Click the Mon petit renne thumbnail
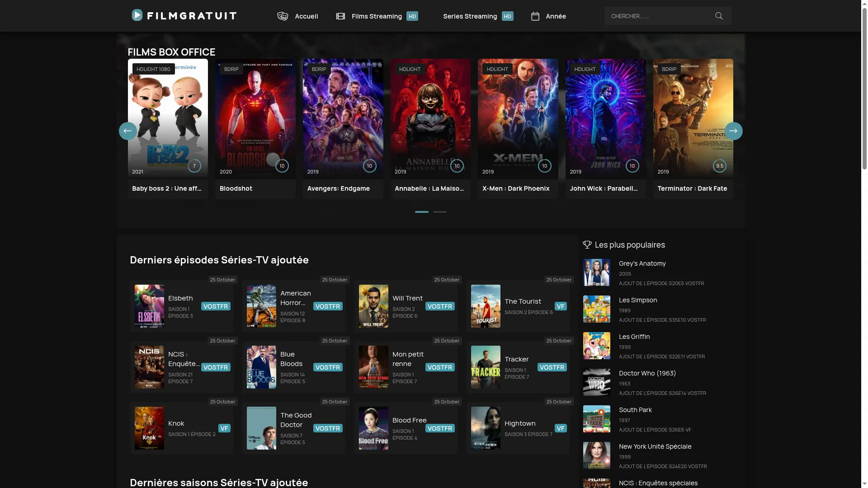This screenshot has width=868, height=488. 373,367
